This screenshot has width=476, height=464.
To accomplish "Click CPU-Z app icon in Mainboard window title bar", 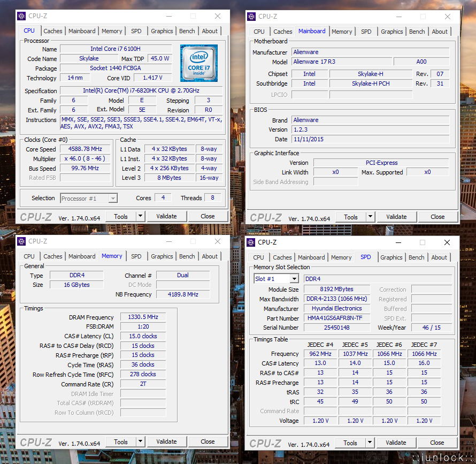I will point(251,17).
